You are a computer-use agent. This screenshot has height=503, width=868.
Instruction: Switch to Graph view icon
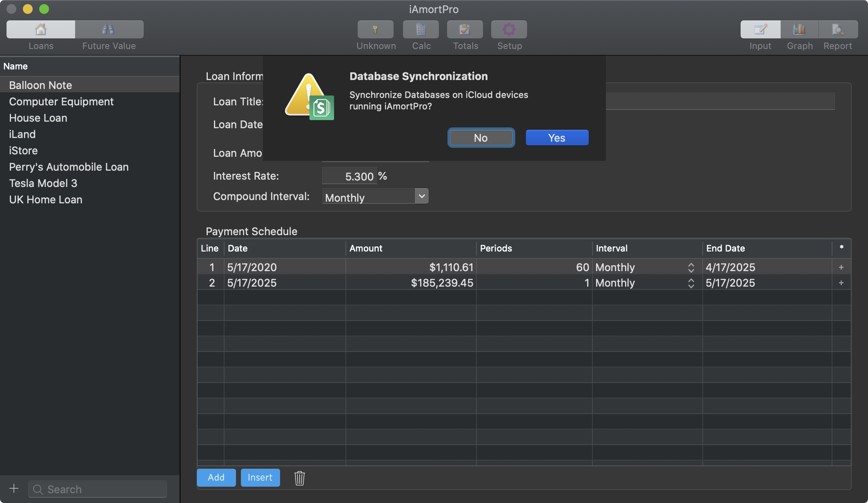pyautogui.click(x=799, y=29)
